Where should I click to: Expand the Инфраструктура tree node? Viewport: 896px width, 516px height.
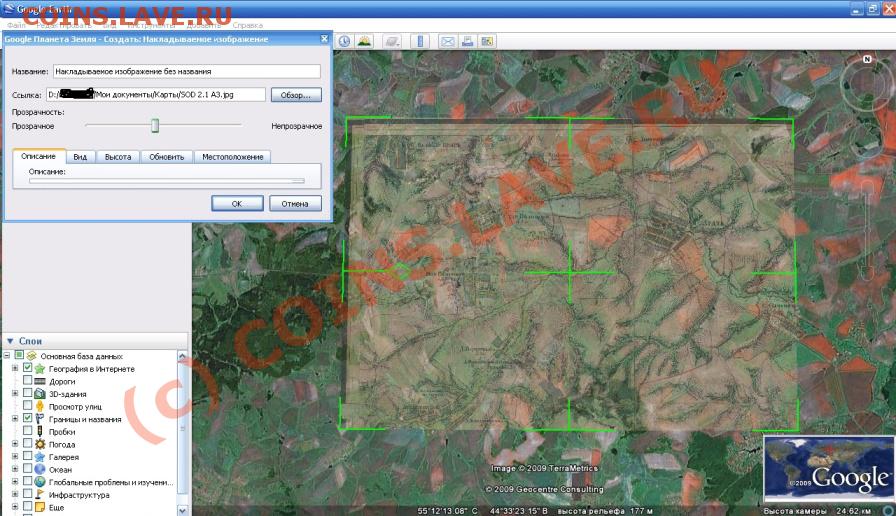15,494
